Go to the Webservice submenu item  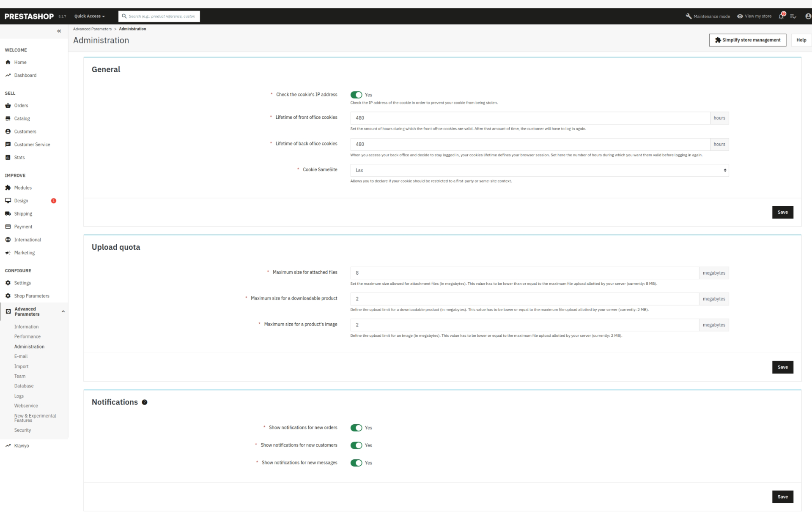coord(26,406)
